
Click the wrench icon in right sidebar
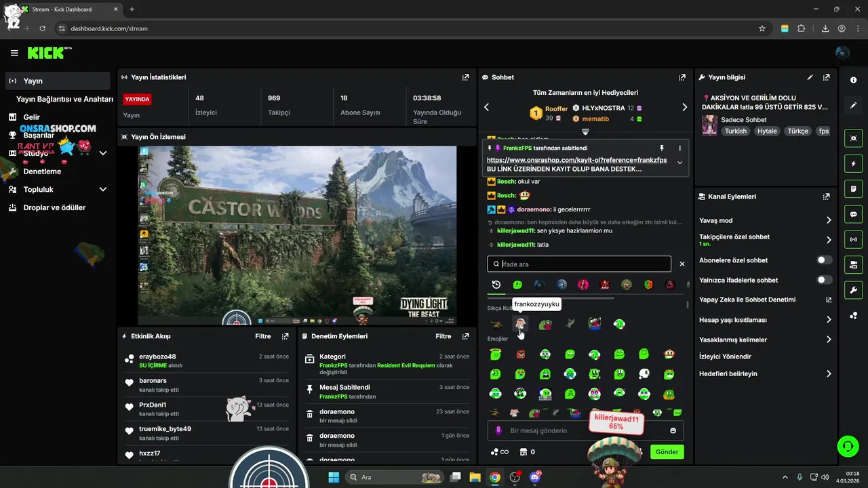[x=853, y=290]
